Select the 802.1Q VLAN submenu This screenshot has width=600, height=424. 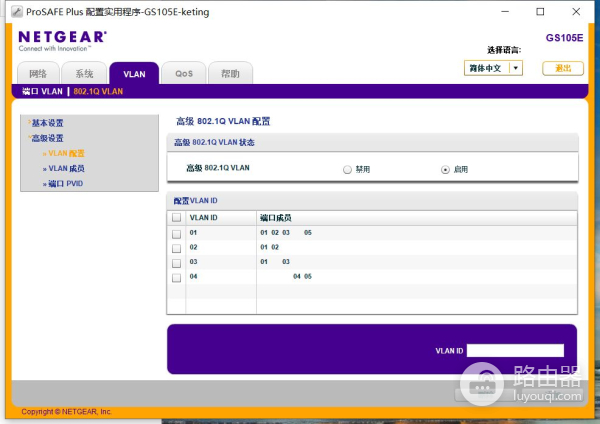point(98,91)
